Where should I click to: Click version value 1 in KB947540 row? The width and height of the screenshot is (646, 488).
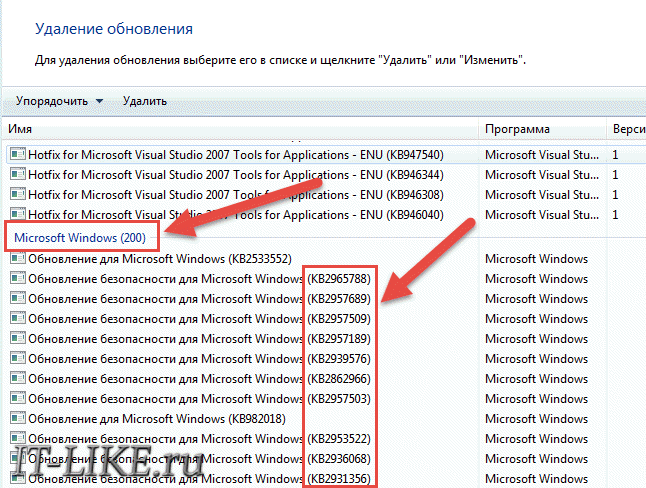615,155
